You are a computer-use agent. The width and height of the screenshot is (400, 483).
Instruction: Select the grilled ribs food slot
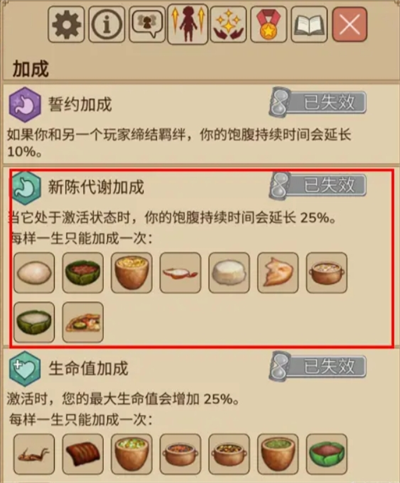click(83, 454)
